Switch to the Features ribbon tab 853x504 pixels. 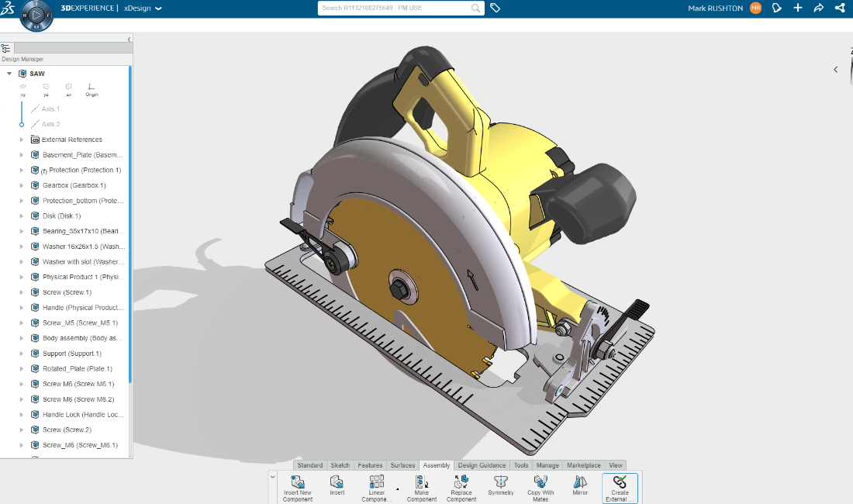(370, 465)
